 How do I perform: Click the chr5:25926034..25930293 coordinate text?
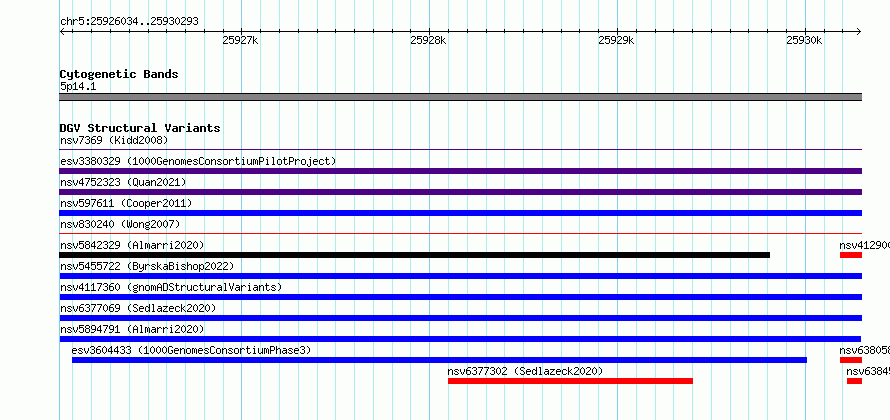click(x=129, y=22)
